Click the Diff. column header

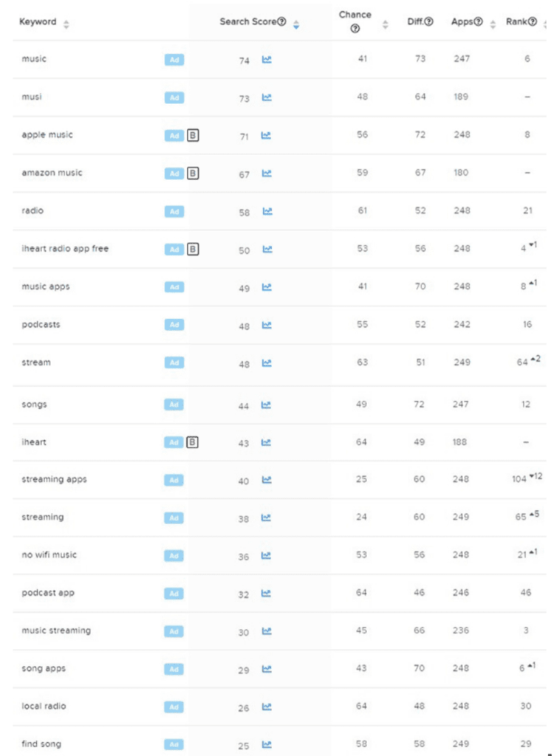(415, 21)
